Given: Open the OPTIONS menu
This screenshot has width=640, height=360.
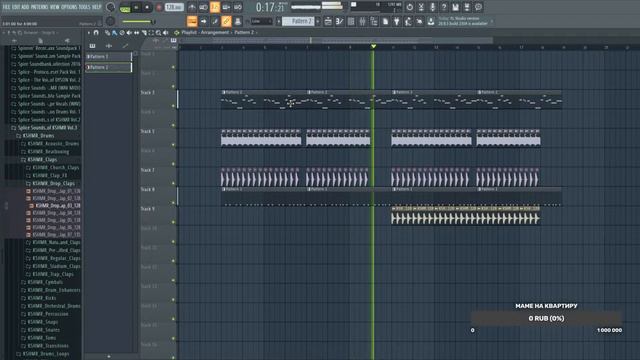Looking at the screenshot, I should click(x=70, y=7).
